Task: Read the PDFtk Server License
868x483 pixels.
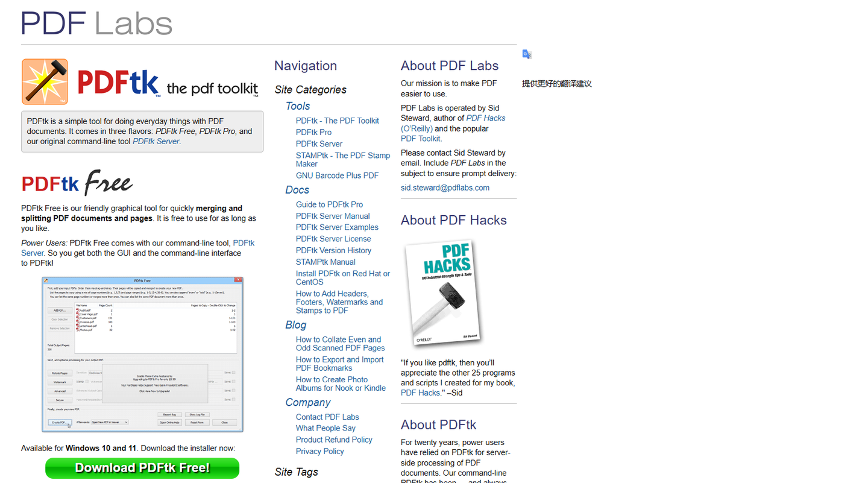Action: pyautogui.click(x=333, y=239)
